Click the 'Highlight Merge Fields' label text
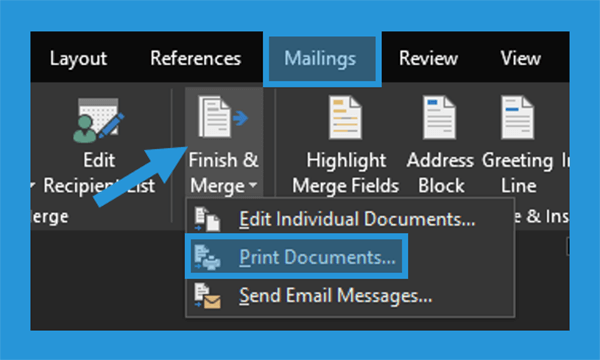 click(346, 173)
